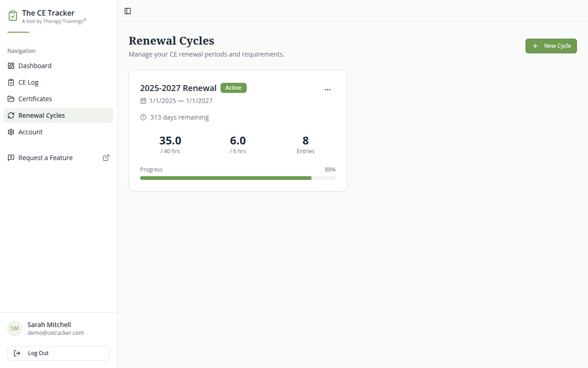Click the / 6 hrs label
Screen dimensions: 588x368
tap(238, 151)
